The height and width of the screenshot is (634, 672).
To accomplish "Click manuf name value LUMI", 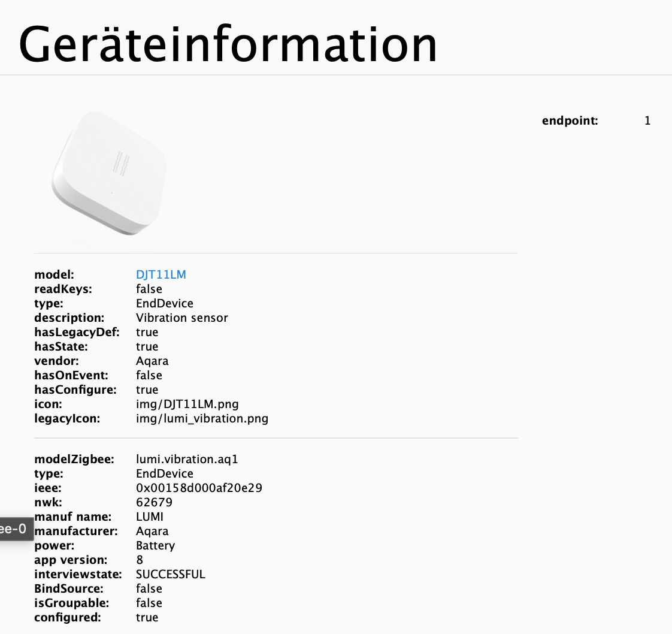I will coord(150,517).
